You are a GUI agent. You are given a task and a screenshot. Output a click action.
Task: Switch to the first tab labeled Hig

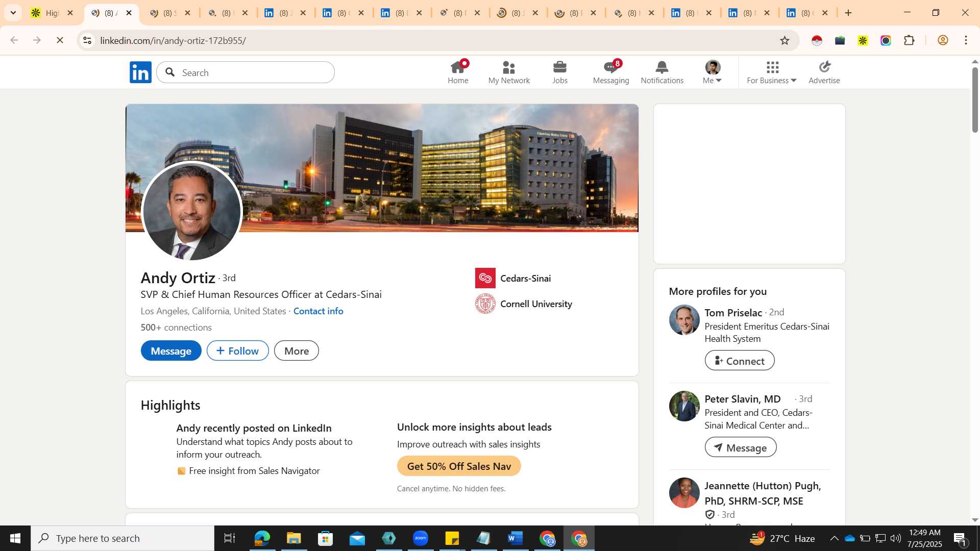tap(52, 13)
